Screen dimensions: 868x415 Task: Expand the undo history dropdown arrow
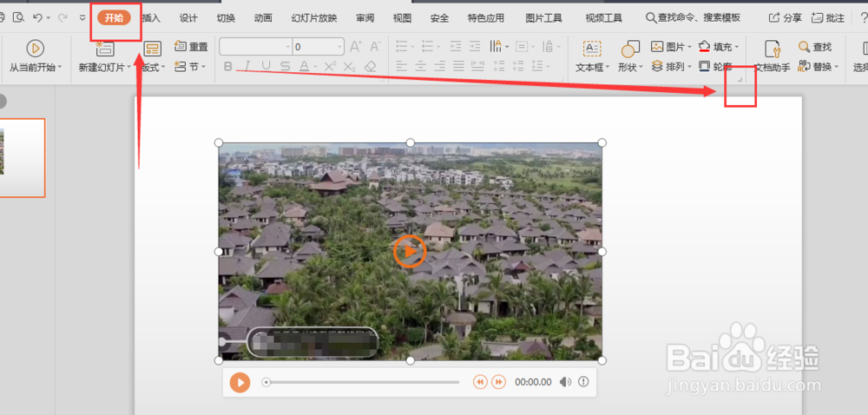tap(48, 18)
